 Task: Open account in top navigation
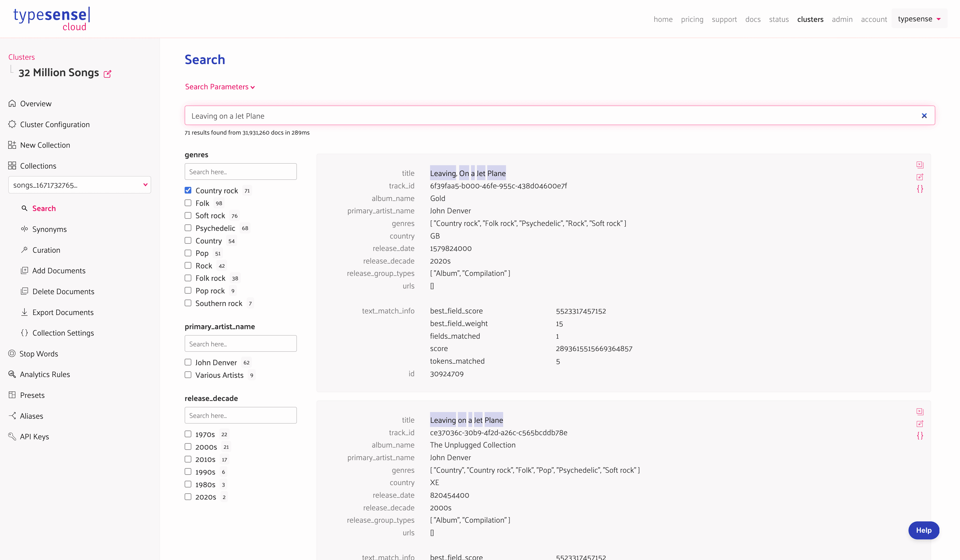873,19
